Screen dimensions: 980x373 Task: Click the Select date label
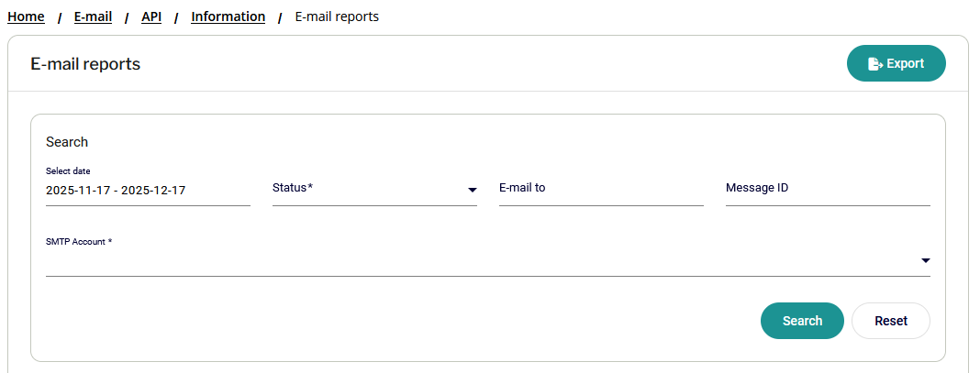point(68,171)
